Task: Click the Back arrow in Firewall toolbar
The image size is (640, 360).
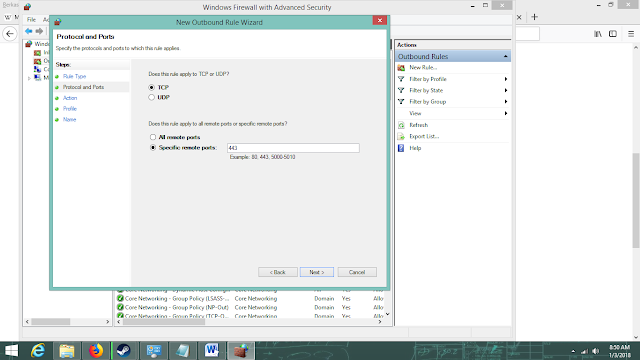Action: coord(29,31)
